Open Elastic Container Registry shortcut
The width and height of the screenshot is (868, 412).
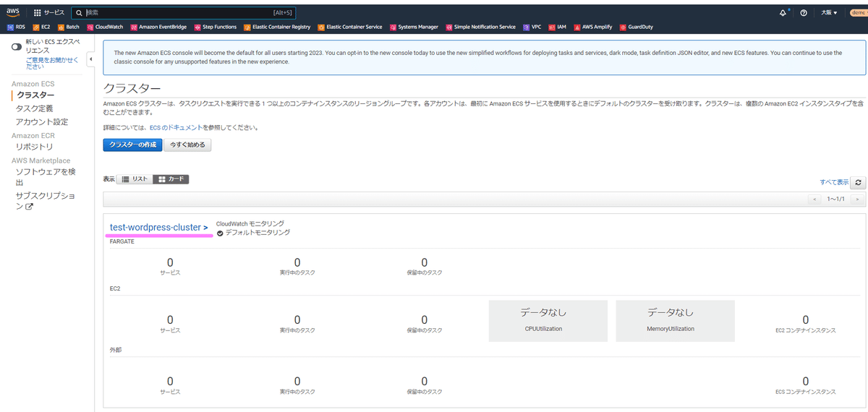point(277,27)
